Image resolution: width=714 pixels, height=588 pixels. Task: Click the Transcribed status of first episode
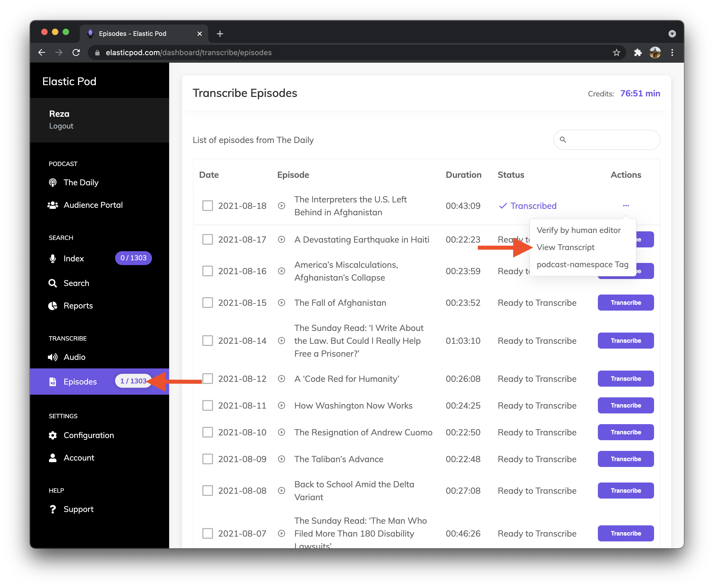(527, 206)
